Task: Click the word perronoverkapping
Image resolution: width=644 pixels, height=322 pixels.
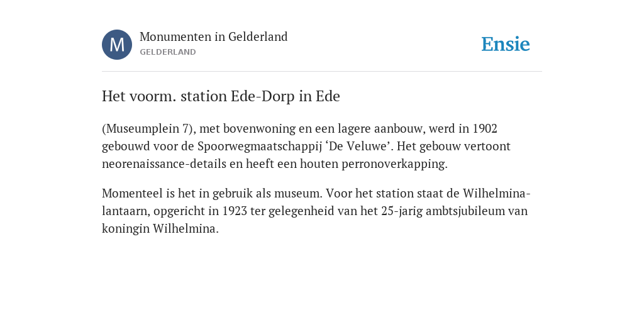Action: click(x=394, y=164)
